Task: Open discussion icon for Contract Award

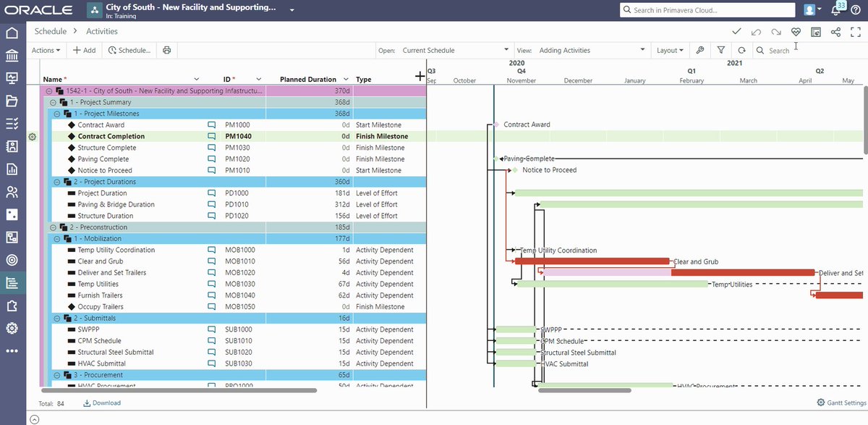Action: [x=212, y=125]
